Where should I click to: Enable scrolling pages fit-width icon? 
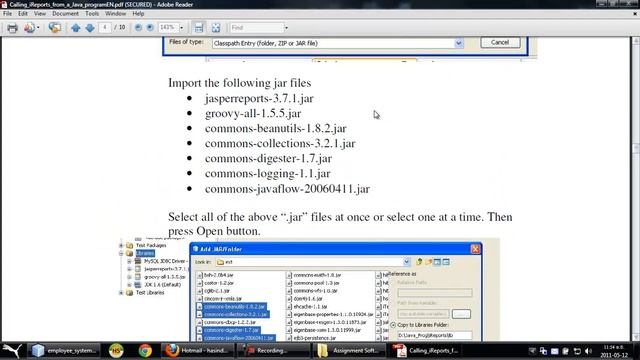pos(199,28)
